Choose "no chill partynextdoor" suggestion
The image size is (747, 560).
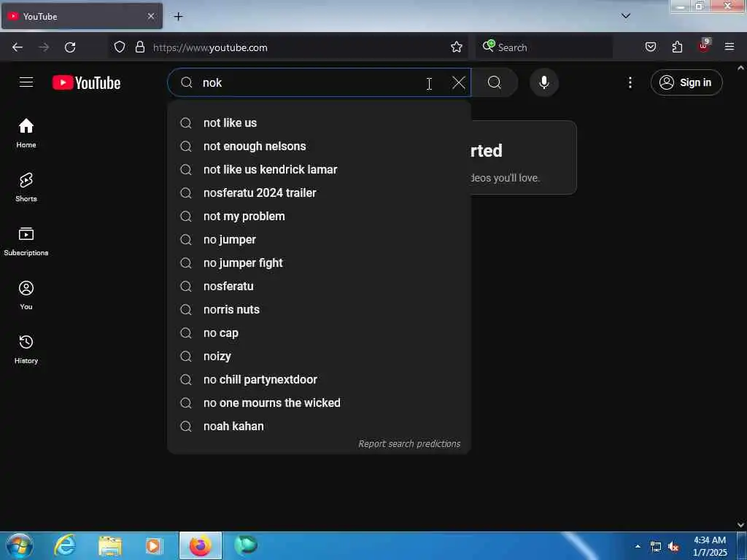coord(320,379)
